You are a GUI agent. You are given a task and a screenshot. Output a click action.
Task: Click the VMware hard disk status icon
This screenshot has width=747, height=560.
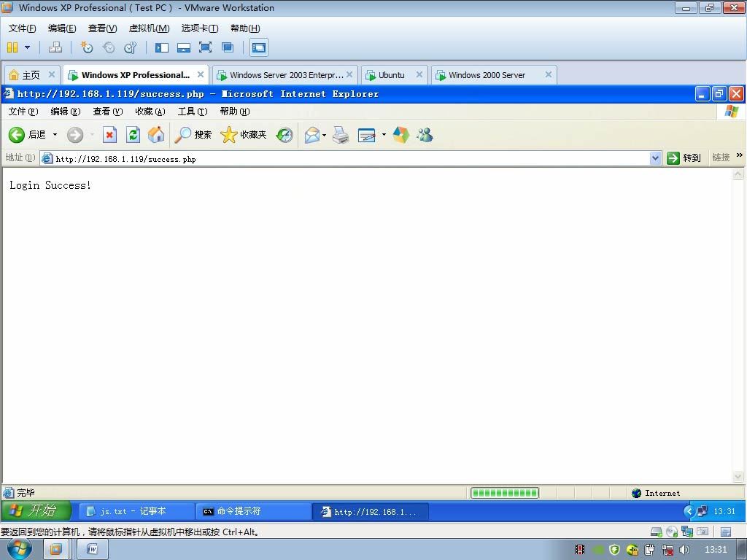coord(656,532)
